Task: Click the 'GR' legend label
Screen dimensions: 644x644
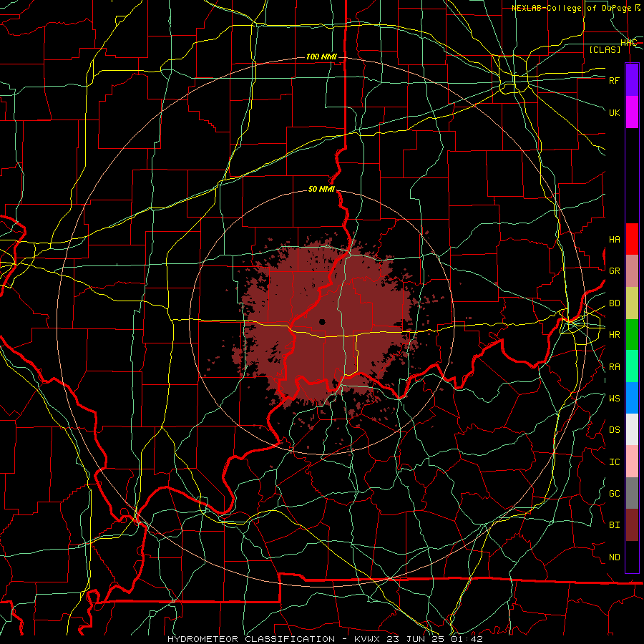Action: [x=614, y=271]
